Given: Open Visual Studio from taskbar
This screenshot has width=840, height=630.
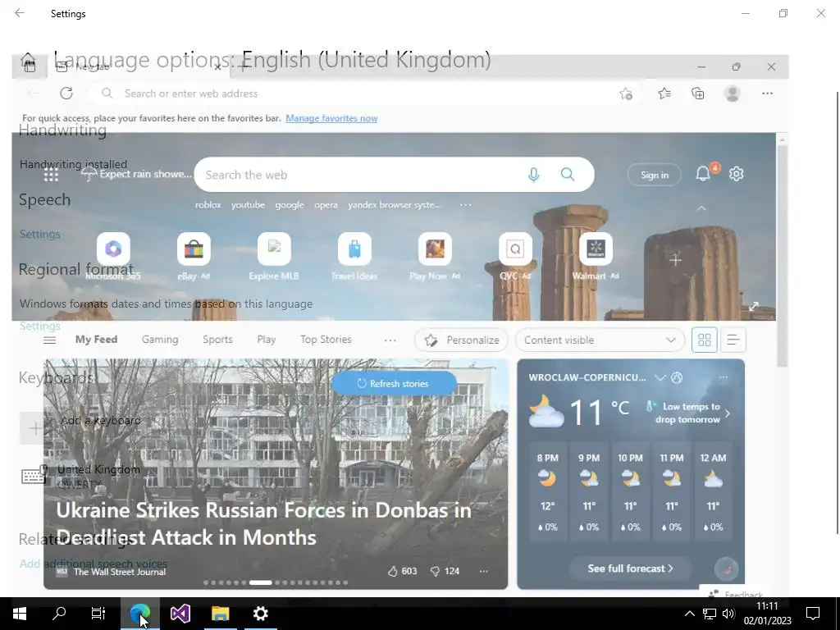Looking at the screenshot, I should tap(180, 614).
